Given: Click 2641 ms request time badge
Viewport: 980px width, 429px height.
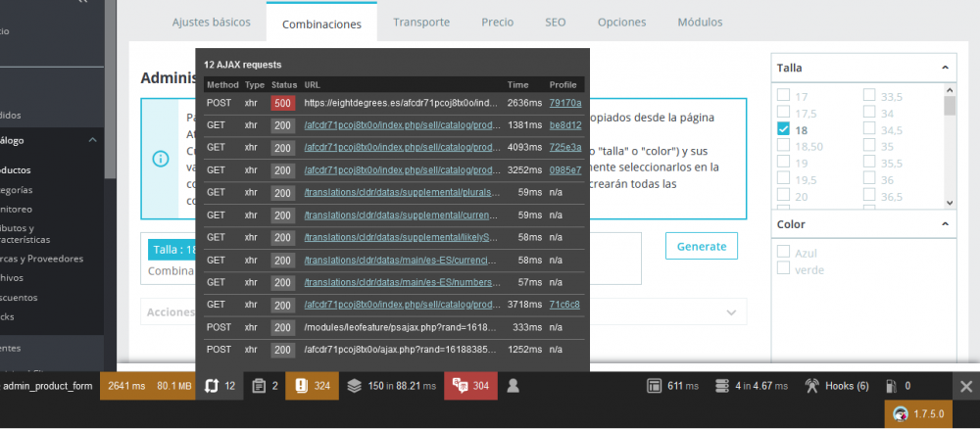Looking at the screenshot, I should coord(125,386).
